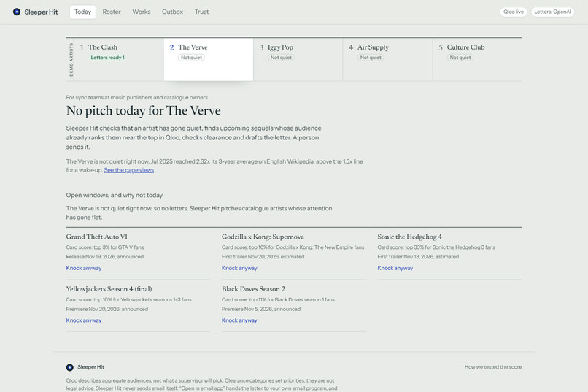Switch to the Roster tab

coord(112,12)
